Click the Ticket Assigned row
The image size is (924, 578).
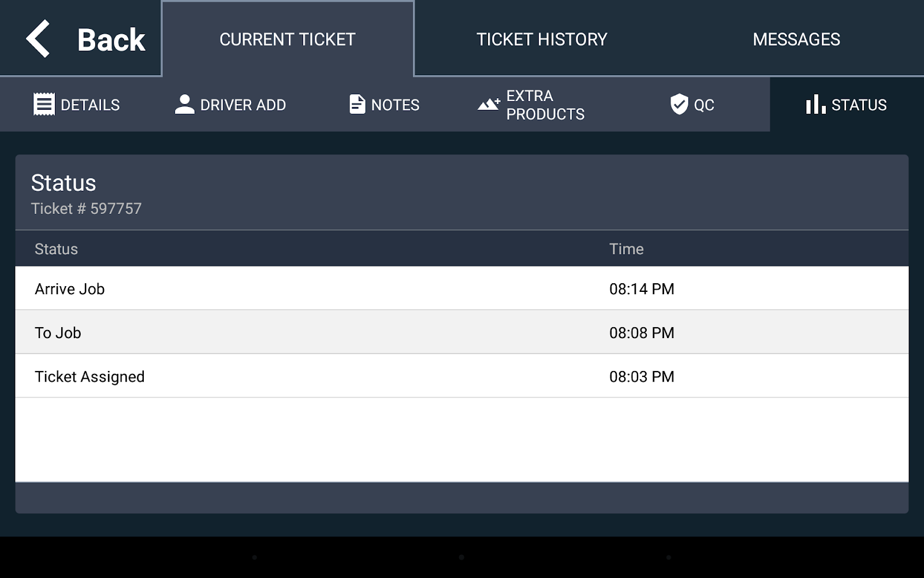pos(289,376)
